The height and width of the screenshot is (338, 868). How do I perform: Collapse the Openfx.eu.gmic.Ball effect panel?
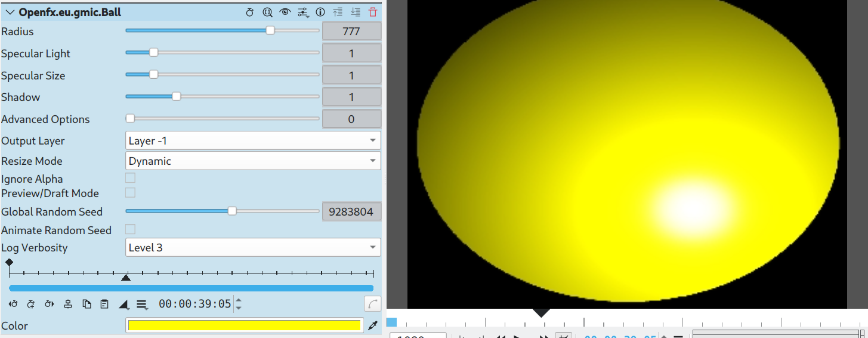[x=10, y=12]
